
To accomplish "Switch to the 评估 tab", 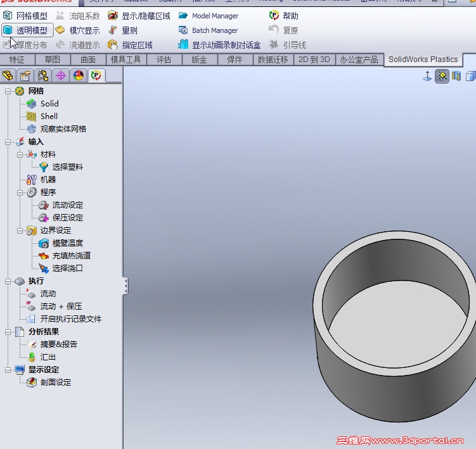I will 164,60.
